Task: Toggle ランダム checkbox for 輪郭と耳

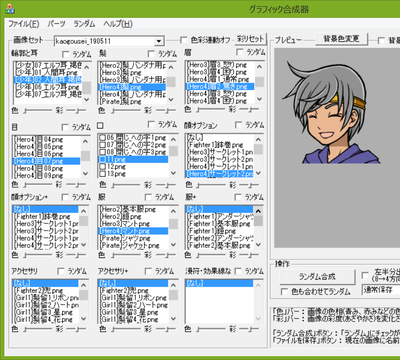Action: 66,54
